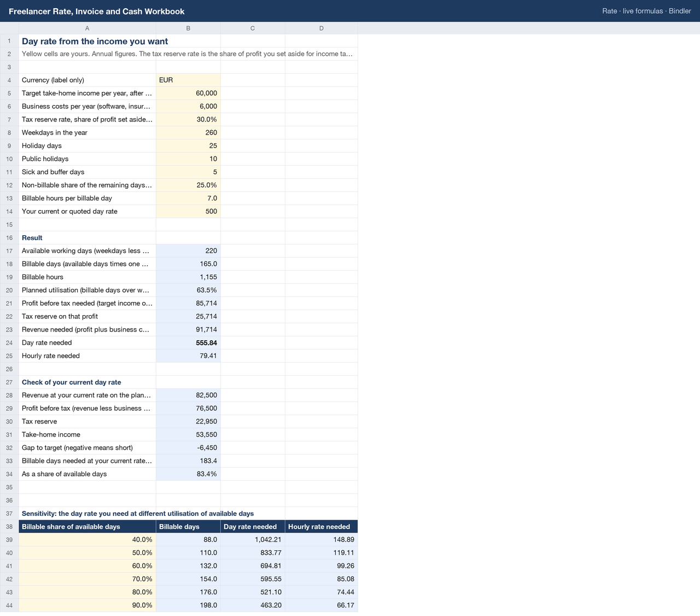700x616 pixels.
Task: Select share of available days 83.4%
Action: [188, 474]
